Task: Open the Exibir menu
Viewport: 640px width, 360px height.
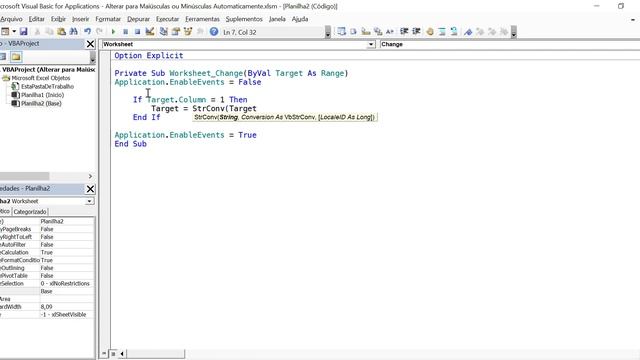Action: (x=58, y=19)
